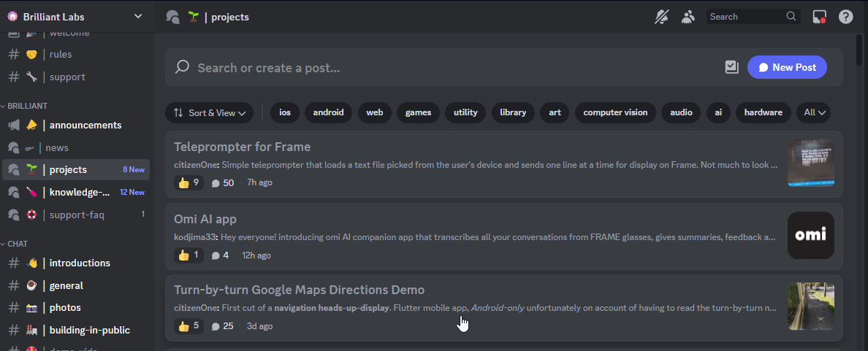Click the waving hand icon beside introductions
This screenshot has width=868, height=351.
31,263
